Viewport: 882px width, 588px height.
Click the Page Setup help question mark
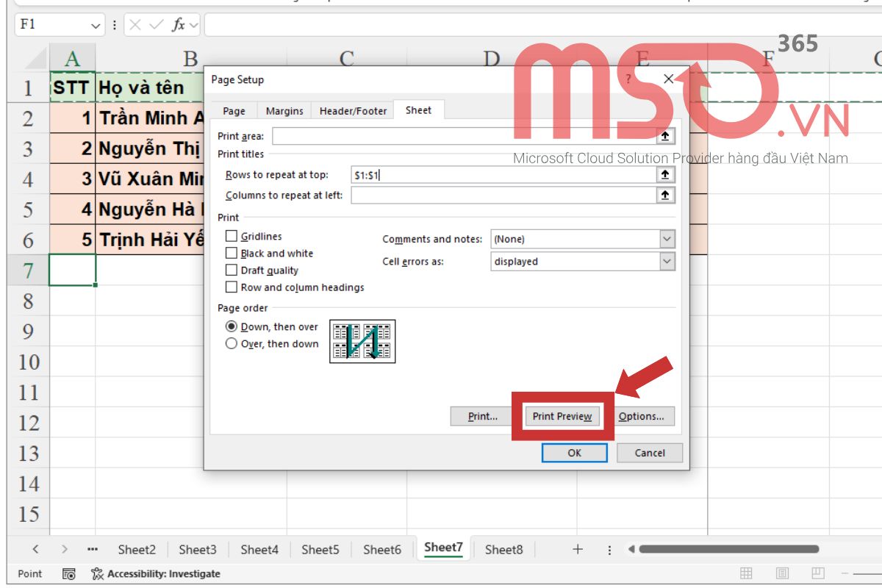pos(628,79)
